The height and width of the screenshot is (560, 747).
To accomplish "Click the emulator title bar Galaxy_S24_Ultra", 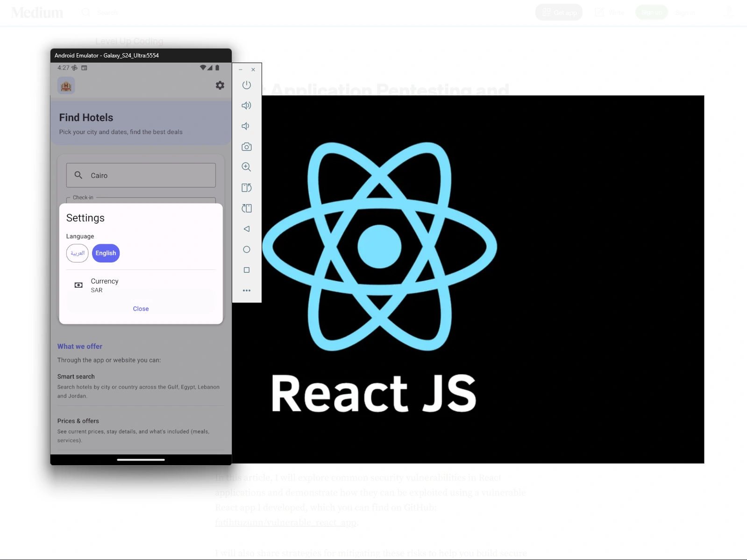I will click(141, 56).
